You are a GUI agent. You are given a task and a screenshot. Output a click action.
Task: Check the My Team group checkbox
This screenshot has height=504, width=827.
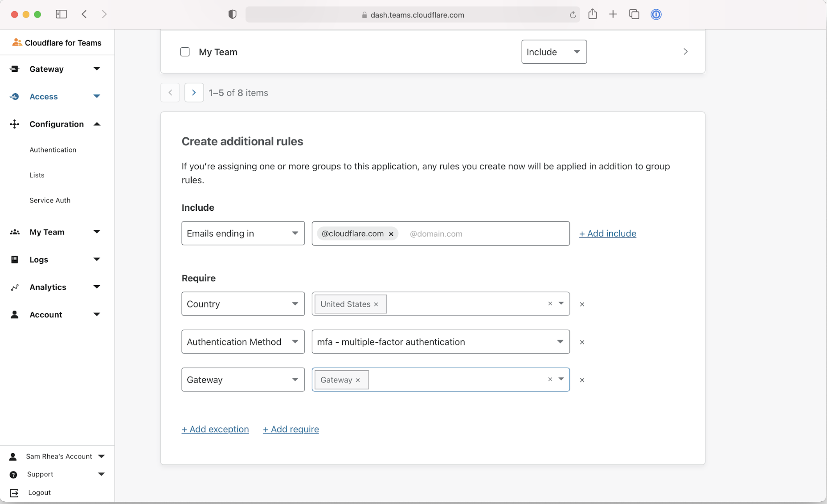pyautogui.click(x=185, y=52)
